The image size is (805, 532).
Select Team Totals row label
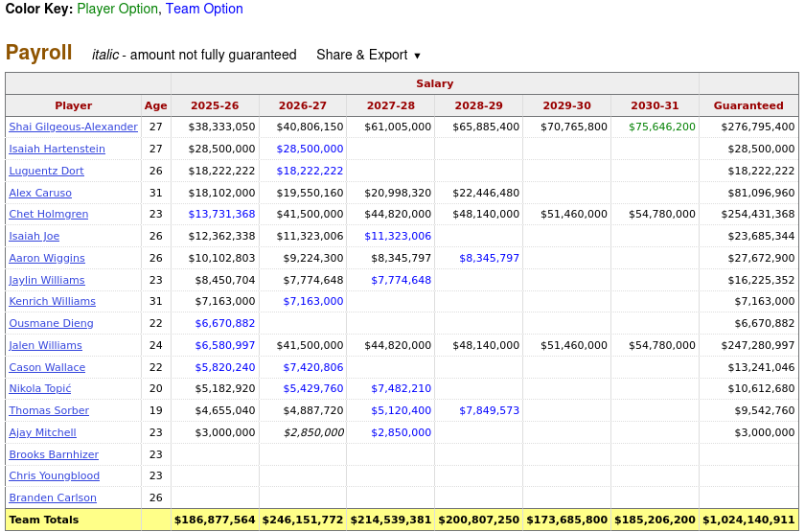[44, 520]
